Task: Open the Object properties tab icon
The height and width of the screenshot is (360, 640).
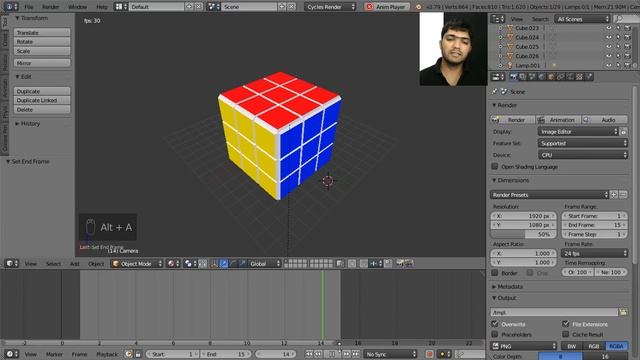Action: 551,77
